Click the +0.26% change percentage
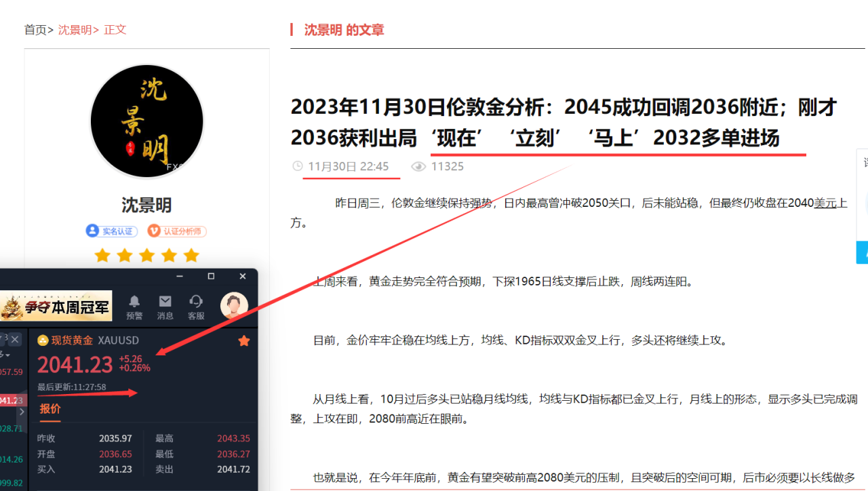Viewport: 868px width, 491px height. (x=134, y=368)
